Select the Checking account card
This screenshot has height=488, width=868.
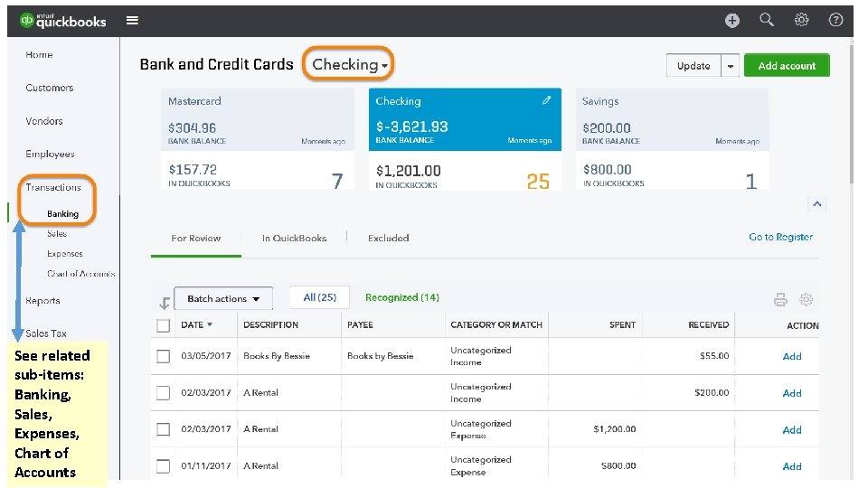pos(465,139)
